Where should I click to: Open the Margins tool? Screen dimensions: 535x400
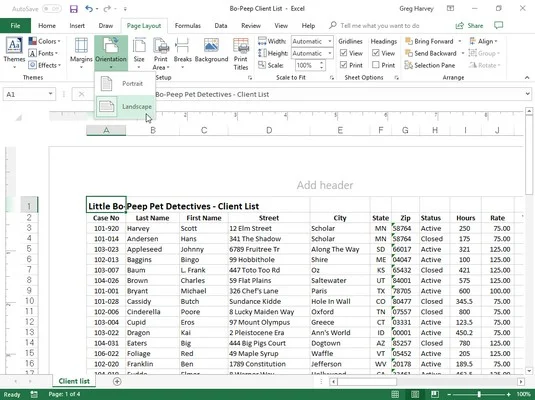[x=81, y=53]
